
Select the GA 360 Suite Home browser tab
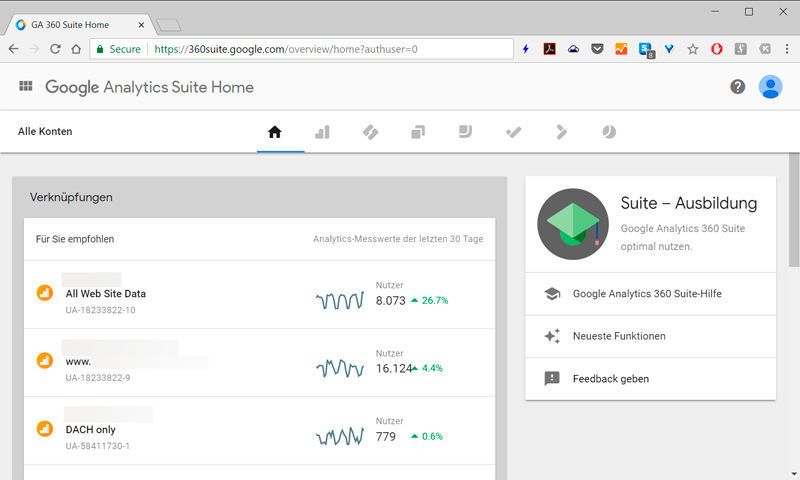point(79,24)
